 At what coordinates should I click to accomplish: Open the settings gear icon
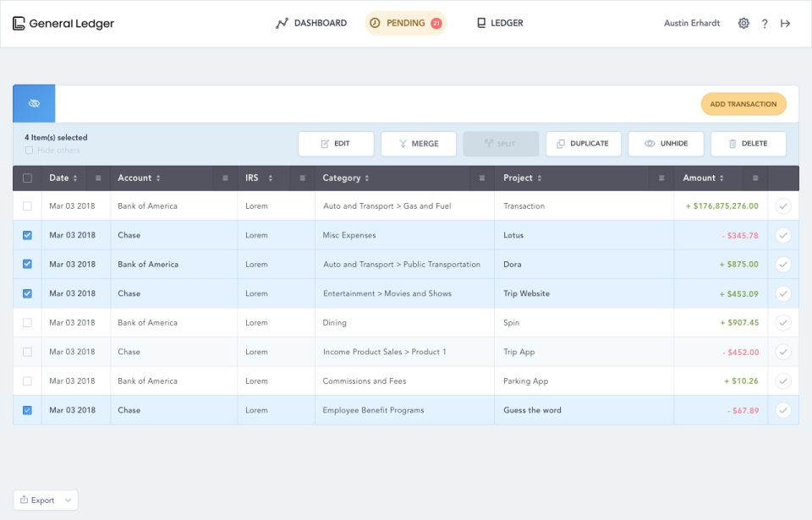743,24
